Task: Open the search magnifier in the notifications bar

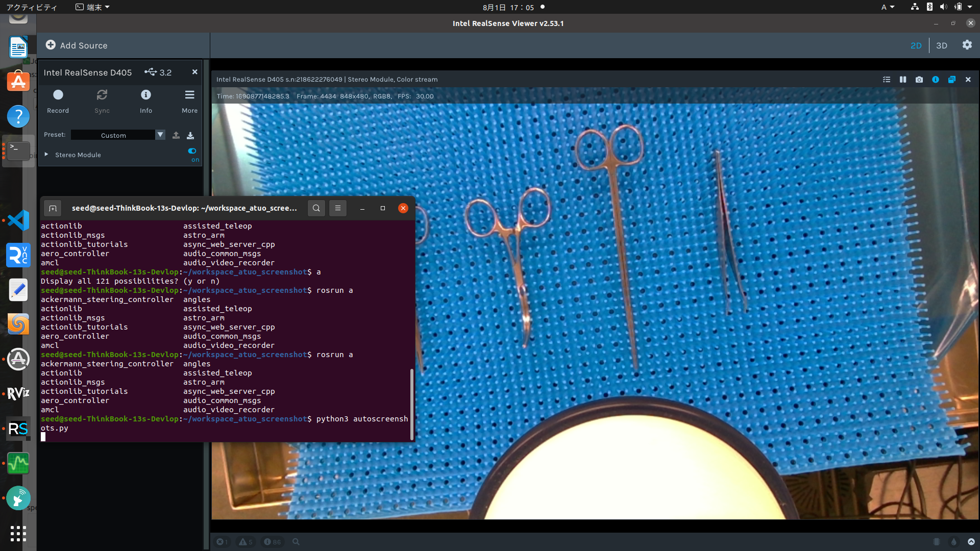Action: click(x=296, y=542)
